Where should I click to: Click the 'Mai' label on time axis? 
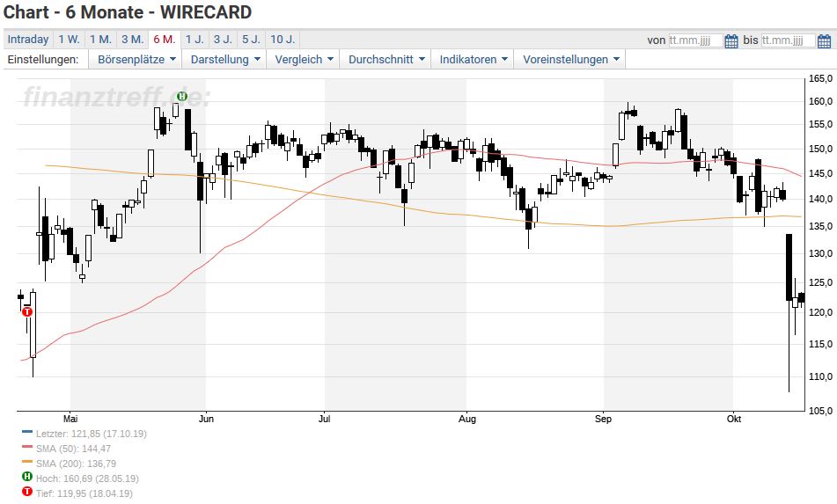pyautogui.click(x=70, y=419)
